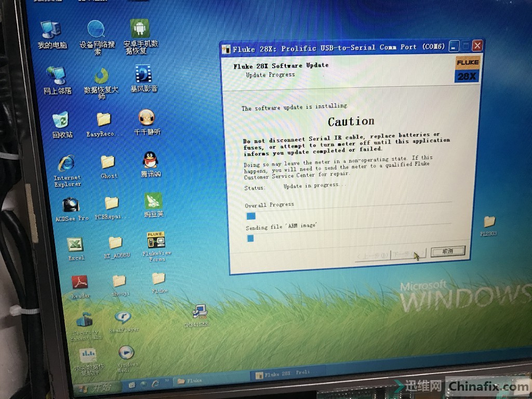Click the 千千静听 music player icon
This screenshot has width=532, height=399.
147,122
